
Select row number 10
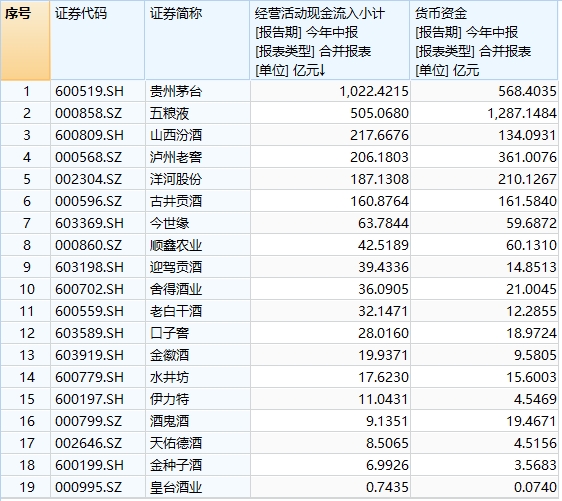pyautogui.click(x=27, y=289)
